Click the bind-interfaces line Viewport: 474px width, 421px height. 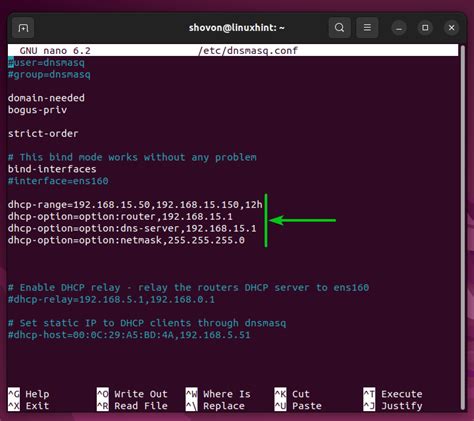pos(52,169)
